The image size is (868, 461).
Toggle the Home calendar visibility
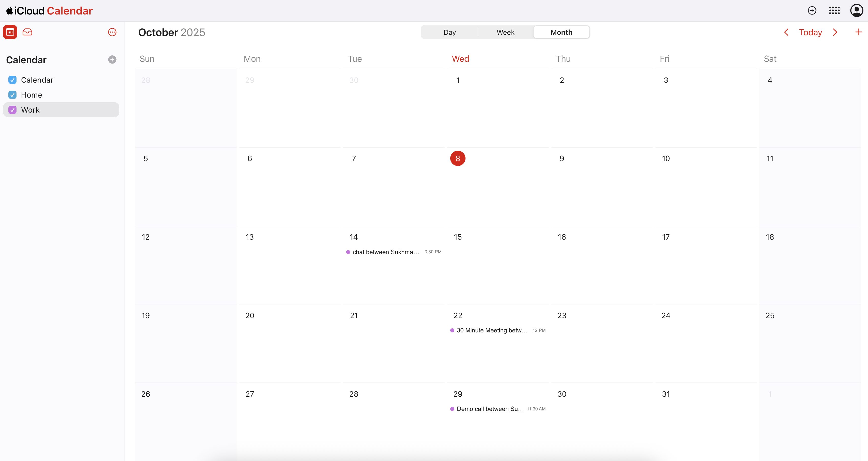click(12, 95)
